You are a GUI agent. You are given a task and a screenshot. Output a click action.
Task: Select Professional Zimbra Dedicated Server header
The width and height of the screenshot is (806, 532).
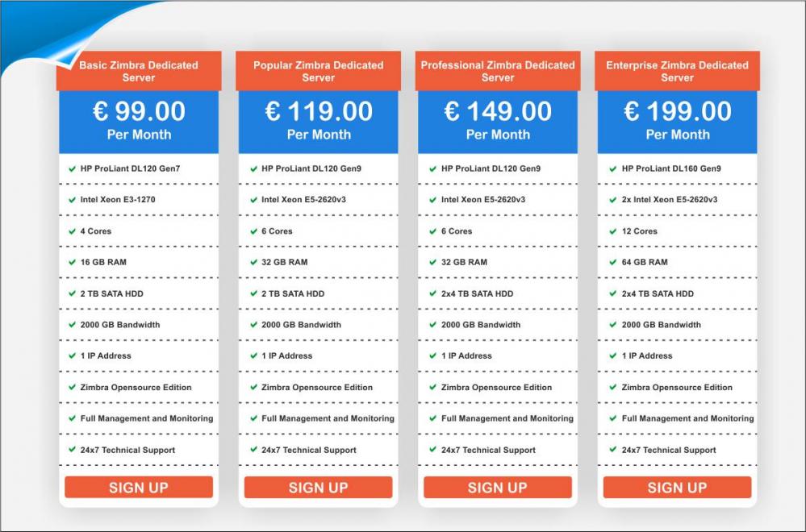(x=498, y=71)
